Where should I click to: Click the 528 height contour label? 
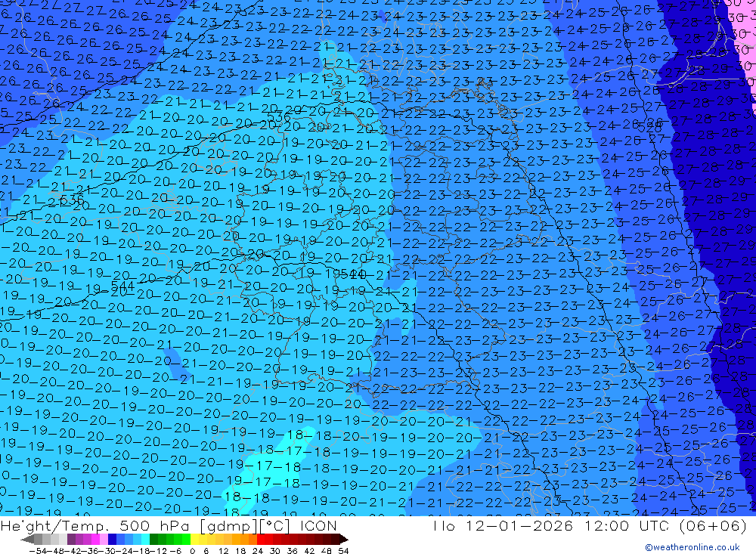click(x=649, y=128)
